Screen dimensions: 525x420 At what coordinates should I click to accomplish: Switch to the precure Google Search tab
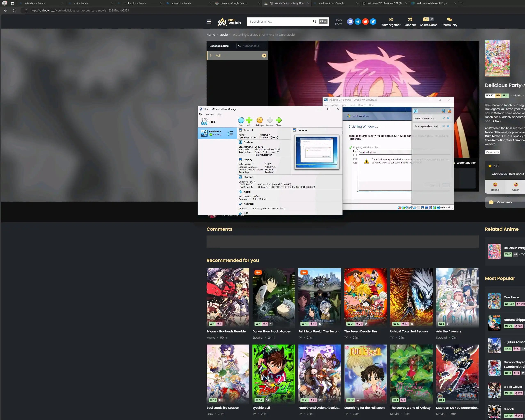[234, 3]
